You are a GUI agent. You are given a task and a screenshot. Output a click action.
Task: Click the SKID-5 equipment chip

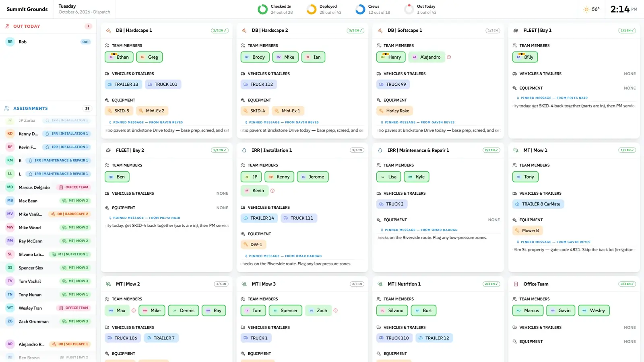[119, 111]
